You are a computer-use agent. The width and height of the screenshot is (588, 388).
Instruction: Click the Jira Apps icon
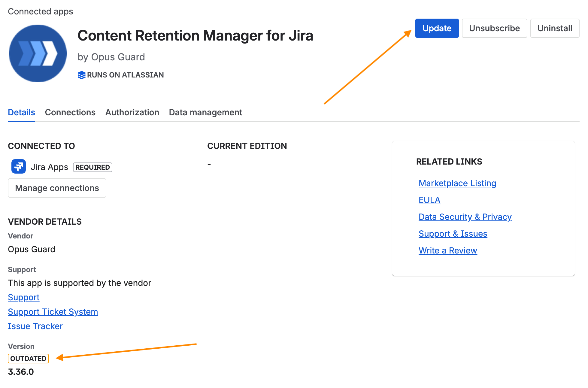pyautogui.click(x=19, y=166)
